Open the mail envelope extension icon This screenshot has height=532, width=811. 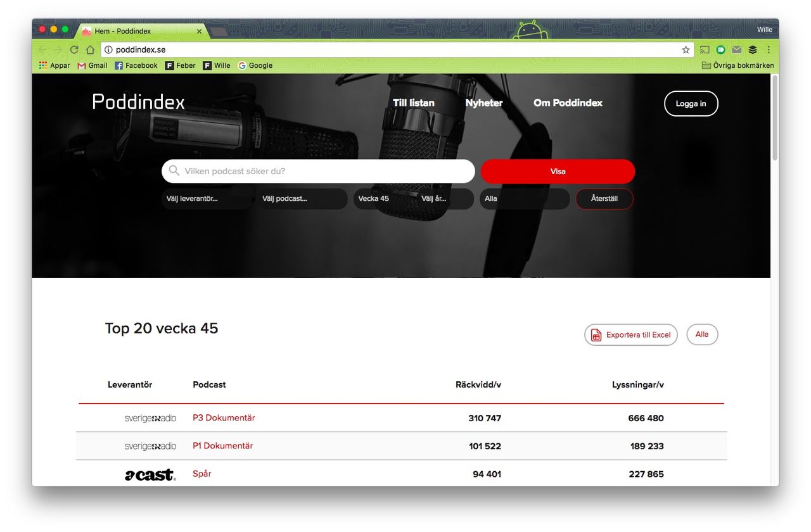736,49
